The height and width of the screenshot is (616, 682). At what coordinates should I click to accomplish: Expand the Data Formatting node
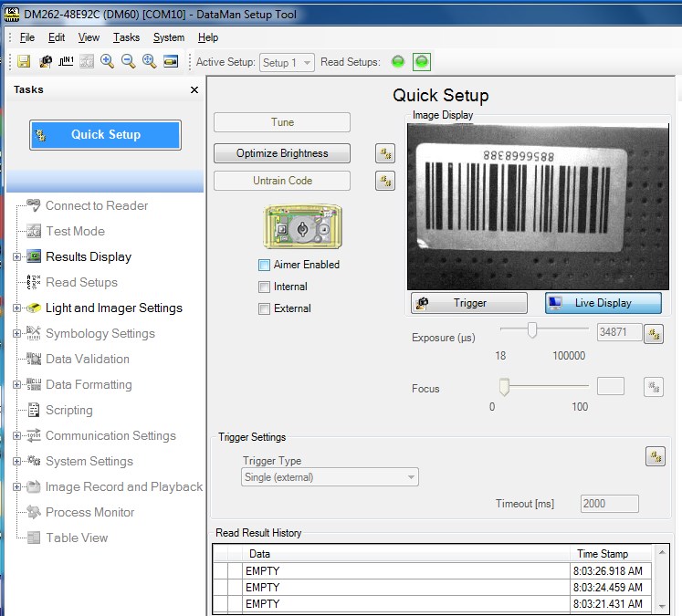click(x=16, y=385)
